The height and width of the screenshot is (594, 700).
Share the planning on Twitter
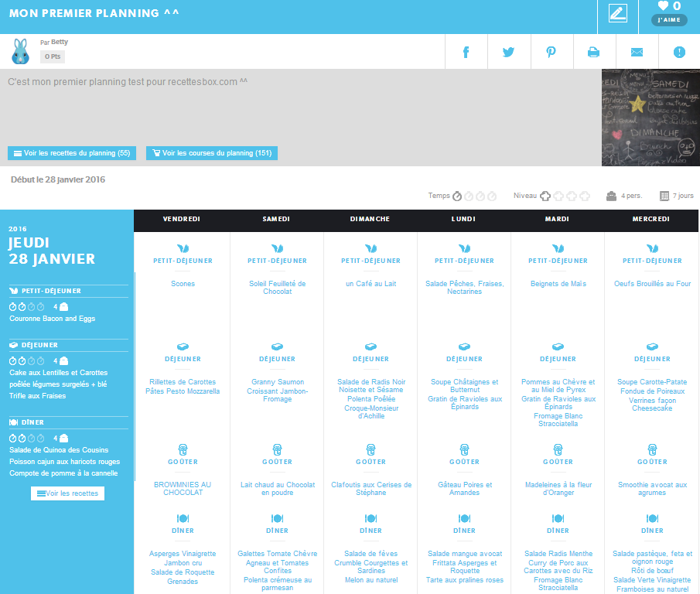[508, 52]
